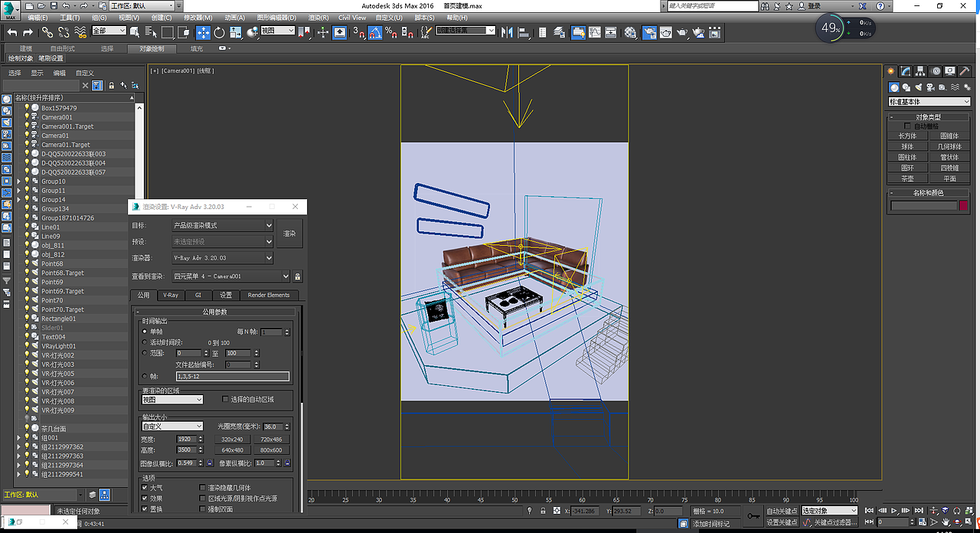Collapse the Object Type (对象类型) rollout
The height and width of the screenshot is (533, 980).
pos(928,117)
